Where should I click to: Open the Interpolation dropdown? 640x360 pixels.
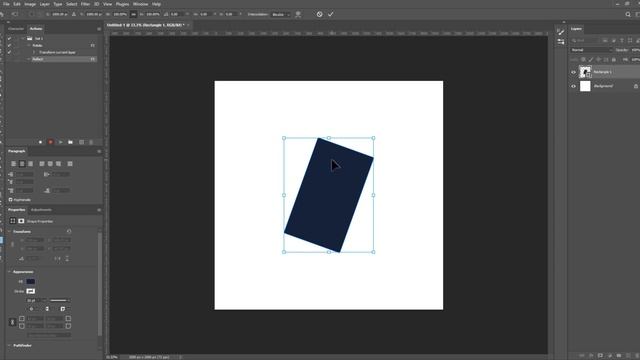pyautogui.click(x=280, y=14)
